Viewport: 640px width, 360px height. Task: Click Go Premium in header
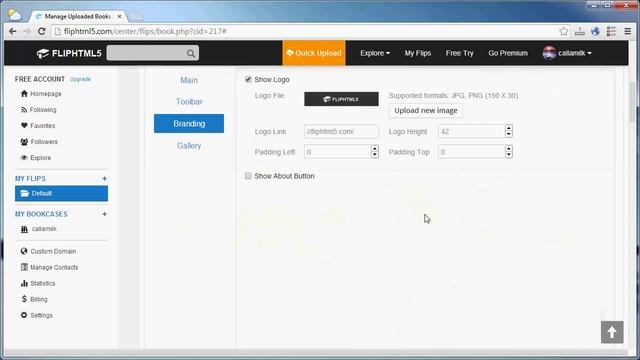coord(508,53)
